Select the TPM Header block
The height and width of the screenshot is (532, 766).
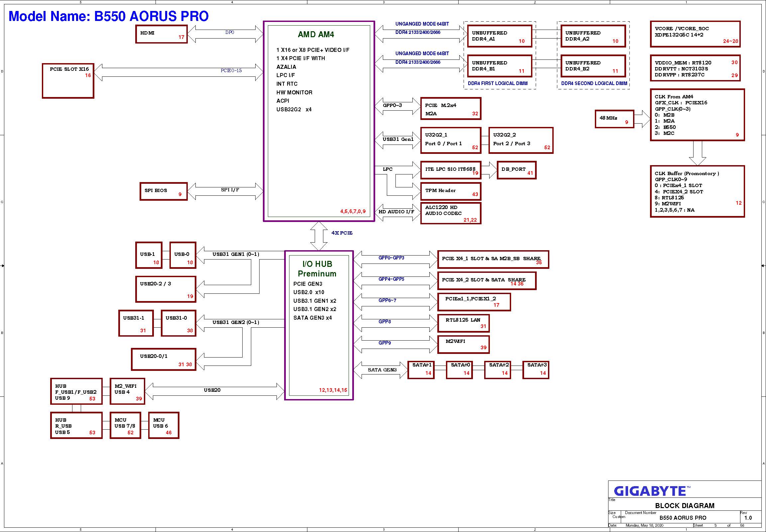451,191
